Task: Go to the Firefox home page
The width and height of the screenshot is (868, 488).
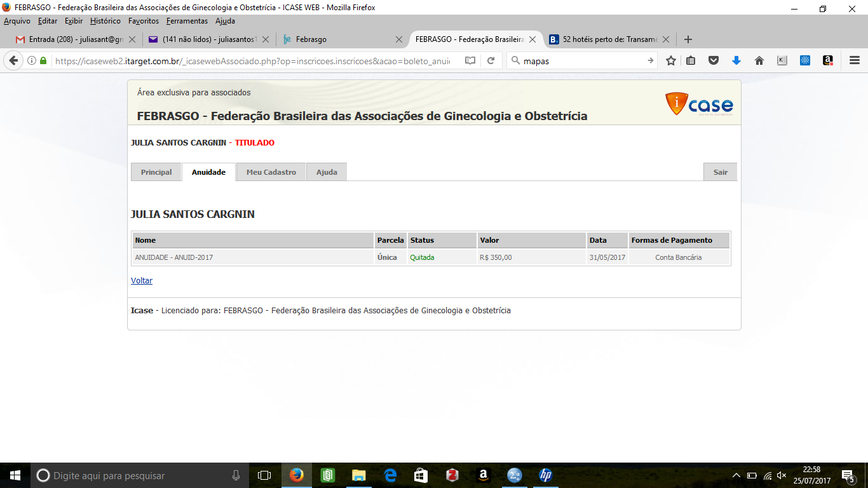Action: (x=759, y=61)
